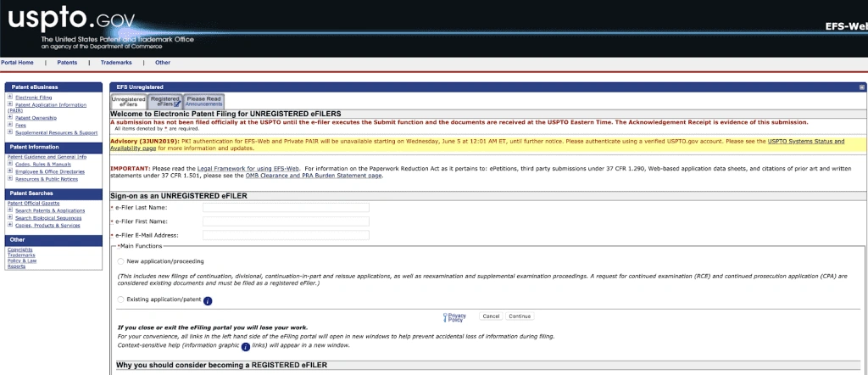Click the Continue button

pos(520,316)
